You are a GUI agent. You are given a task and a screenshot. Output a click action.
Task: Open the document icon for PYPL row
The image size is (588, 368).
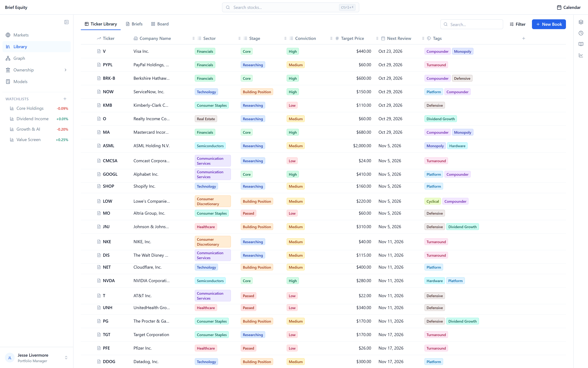pos(99,65)
